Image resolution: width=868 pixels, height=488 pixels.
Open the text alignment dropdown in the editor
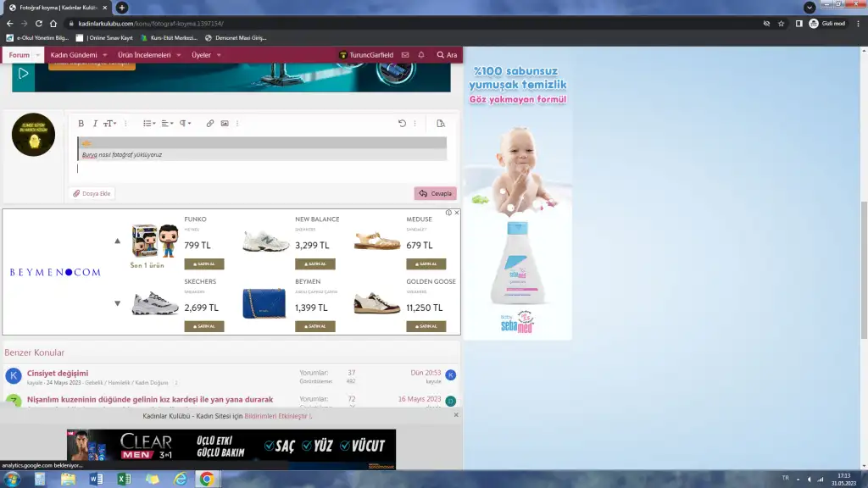click(x=167, y=124)
